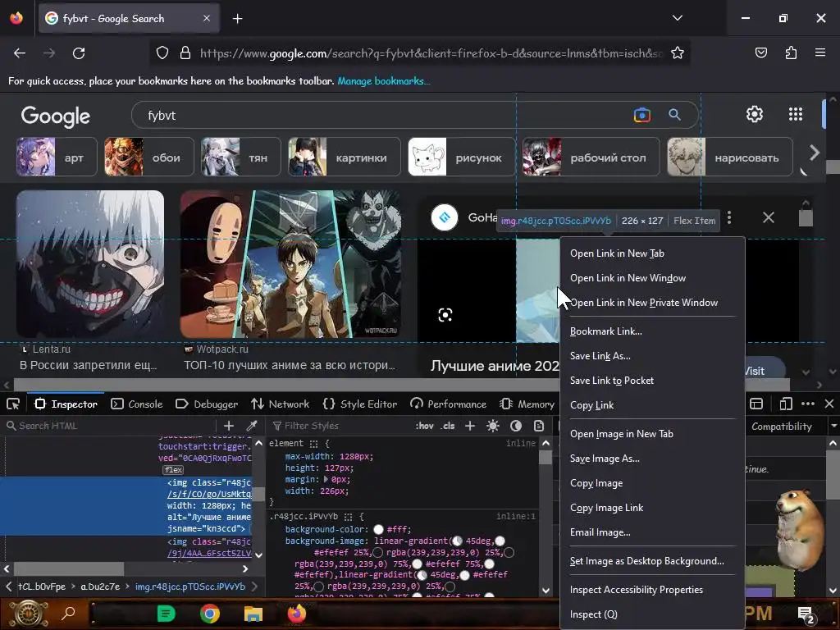
Task: Open Memory tab
Action: (x=527, y=404)
